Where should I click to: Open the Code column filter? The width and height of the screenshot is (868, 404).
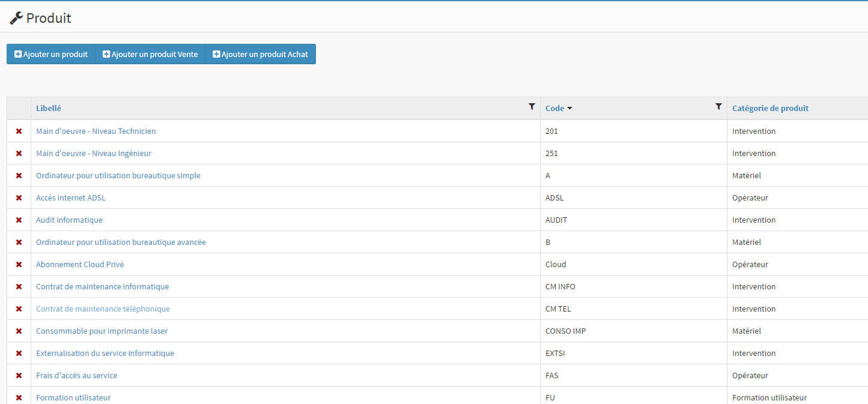coord(718,106)
